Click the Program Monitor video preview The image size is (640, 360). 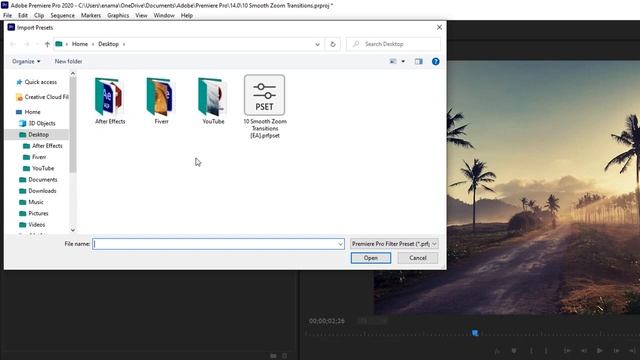(507, 188)
